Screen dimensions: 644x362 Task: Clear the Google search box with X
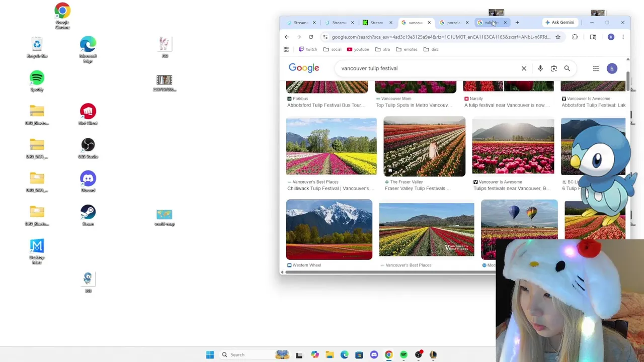pos(524,68)
